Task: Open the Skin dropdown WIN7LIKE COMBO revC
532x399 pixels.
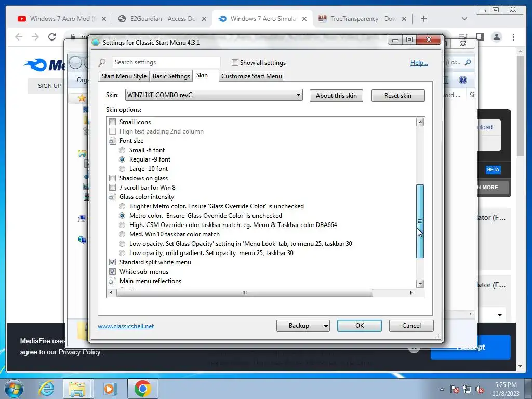Action: (x=214, y=95)
